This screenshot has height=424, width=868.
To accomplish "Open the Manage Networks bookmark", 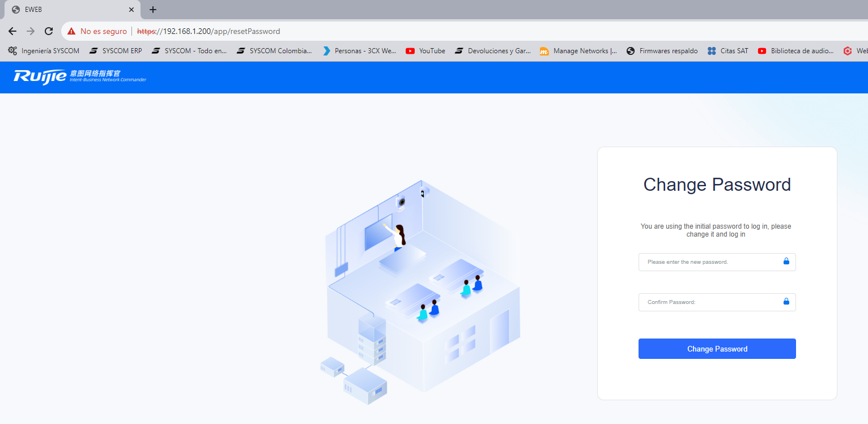I will point(578,51).
